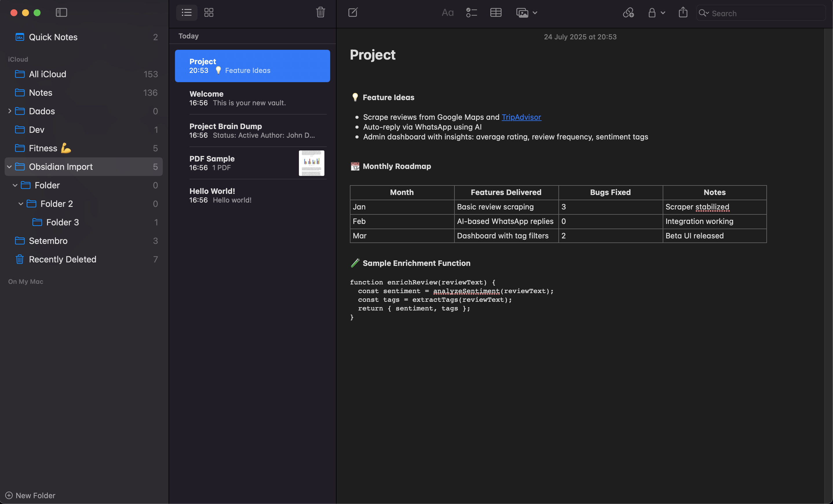Open the text formatting options
The image size is (833, 504).
click(x=447, y=12)
